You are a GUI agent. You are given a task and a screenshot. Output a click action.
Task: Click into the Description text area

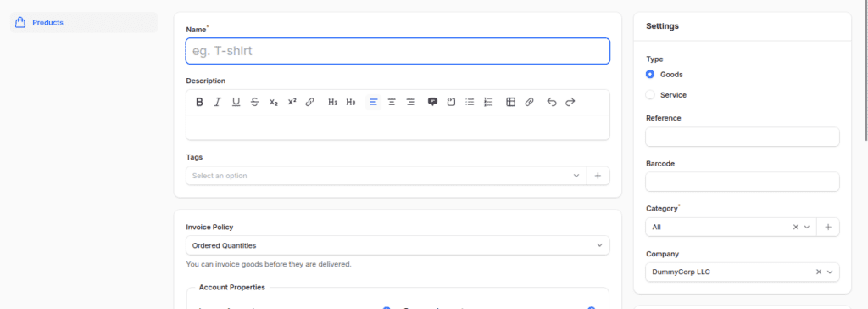398,127
